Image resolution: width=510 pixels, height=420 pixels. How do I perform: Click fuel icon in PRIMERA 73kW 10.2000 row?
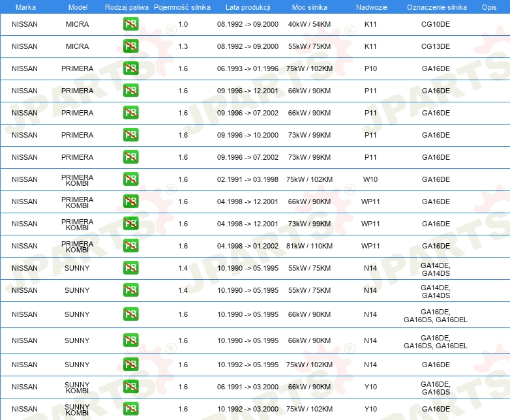pyautogui.click(x=130, y=135)
